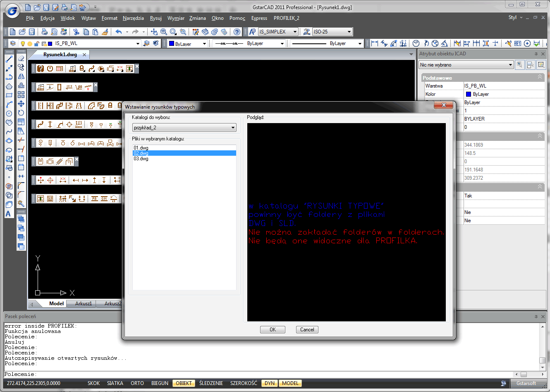The height and width of the screenshot is (392, 550).
Task: Open the lineweight ByLayer dropdown
Action: point(326,43)
